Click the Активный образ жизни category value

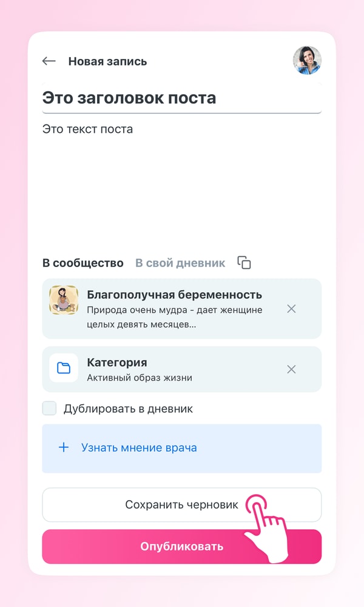(140, 378)
